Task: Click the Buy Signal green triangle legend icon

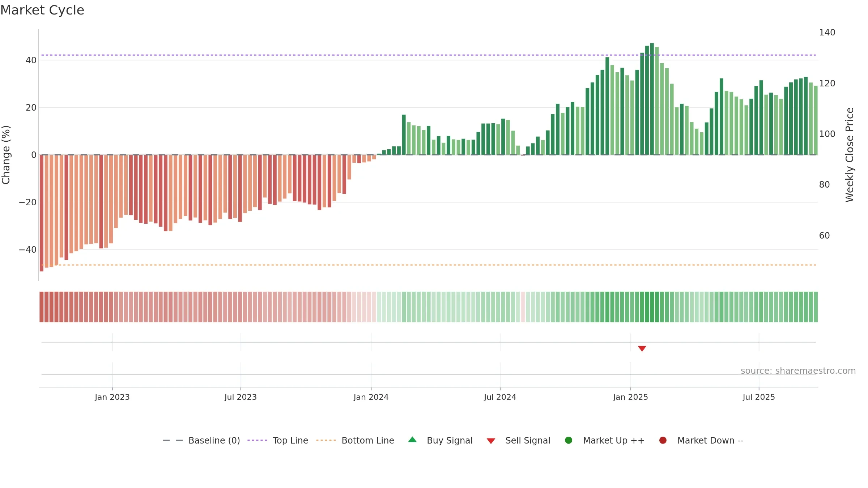Action: (412, 440)
